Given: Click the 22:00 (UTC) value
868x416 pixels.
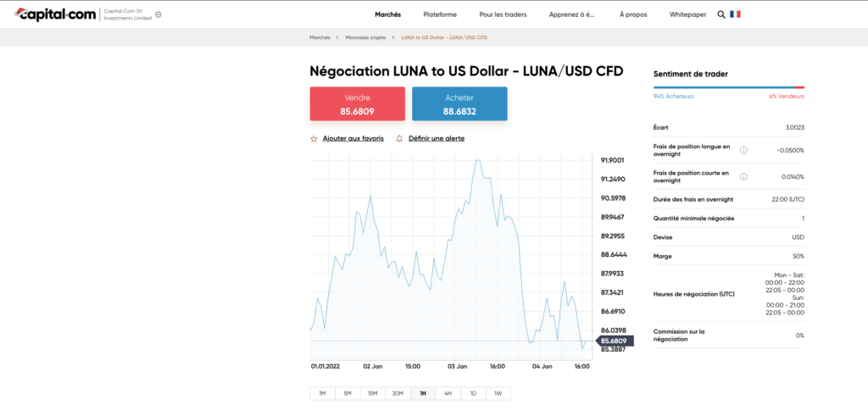Looking at the screenshot, I should (789, 199).
